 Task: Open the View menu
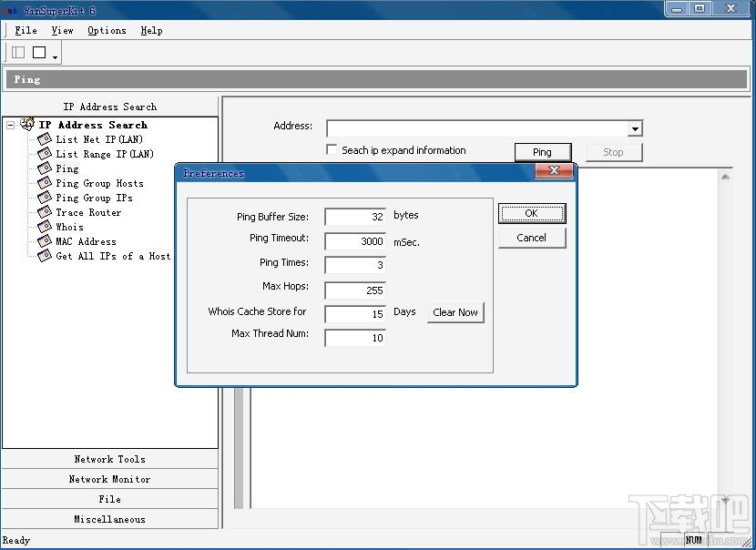point(62,30)
